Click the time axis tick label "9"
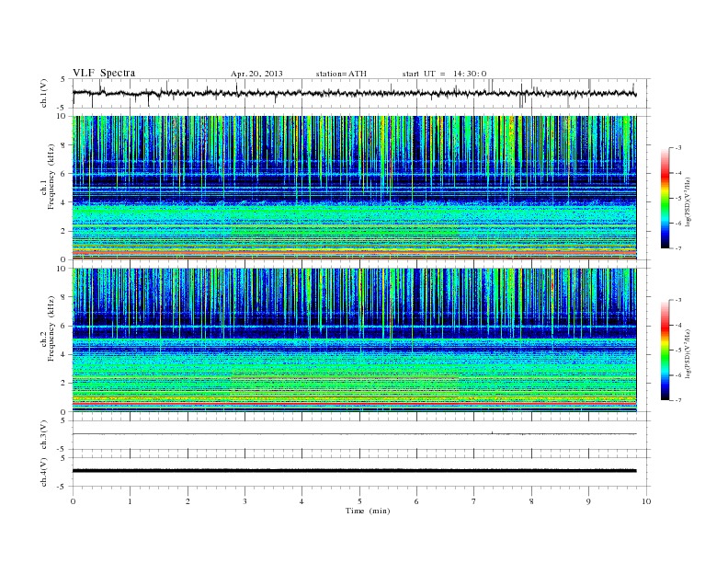 tap(588, 501)
